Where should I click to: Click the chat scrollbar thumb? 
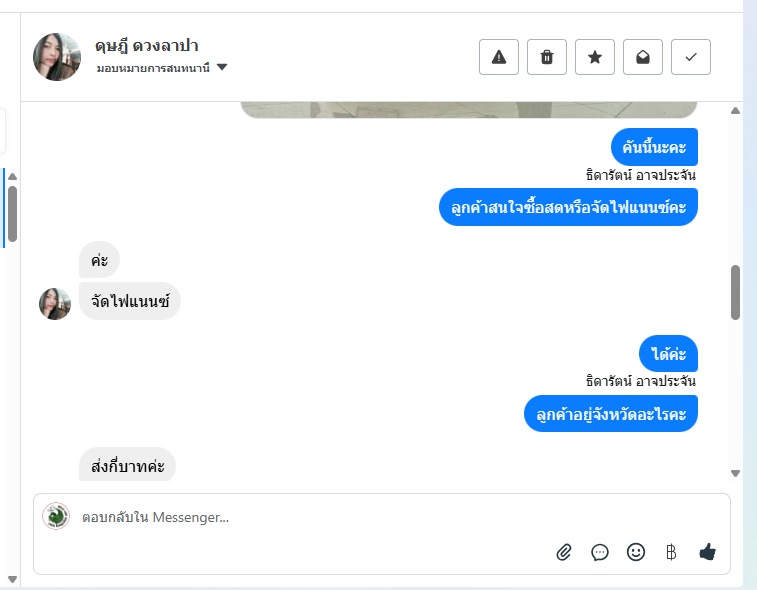(x=736, y=292)
